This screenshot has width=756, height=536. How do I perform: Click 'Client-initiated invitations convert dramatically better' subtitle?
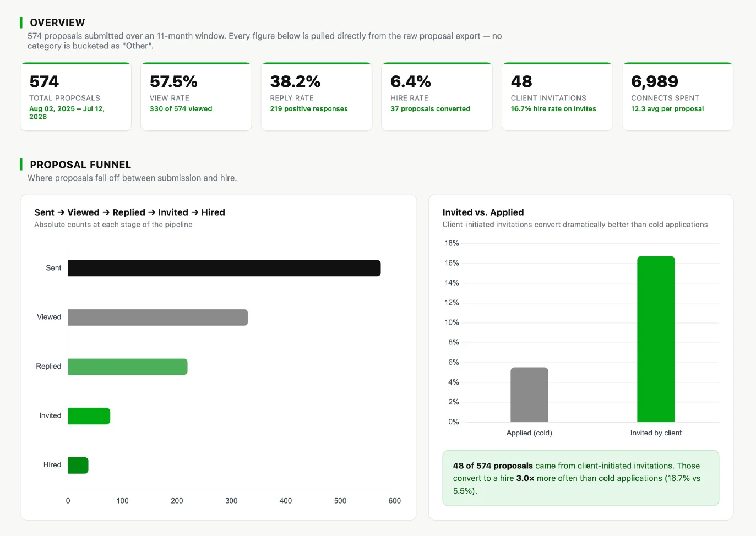click(x=575, y=225)
